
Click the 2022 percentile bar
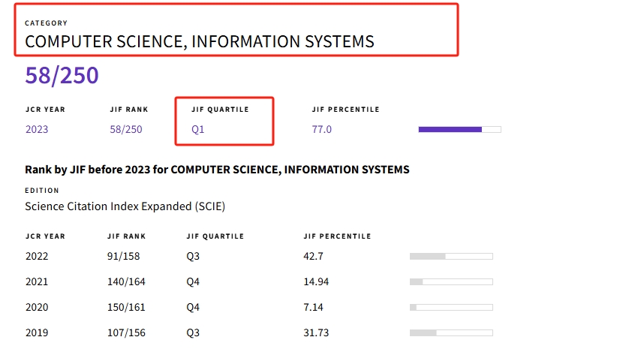tap(450, 257)
